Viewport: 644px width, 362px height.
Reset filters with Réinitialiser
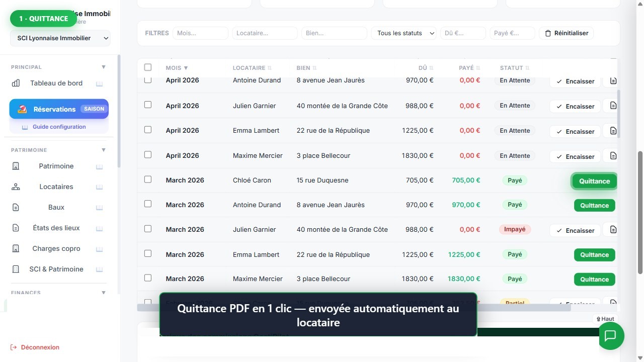pyautogui.click(x=567, y=33)
